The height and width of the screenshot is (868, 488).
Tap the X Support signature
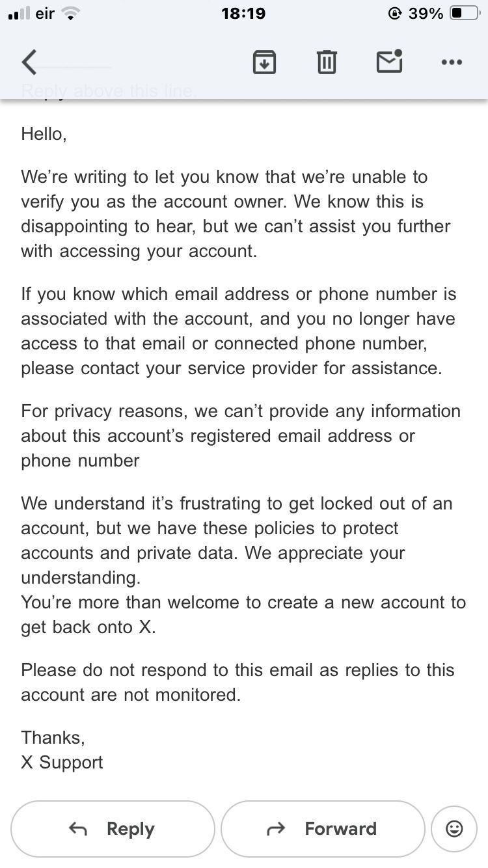[62, 762]
